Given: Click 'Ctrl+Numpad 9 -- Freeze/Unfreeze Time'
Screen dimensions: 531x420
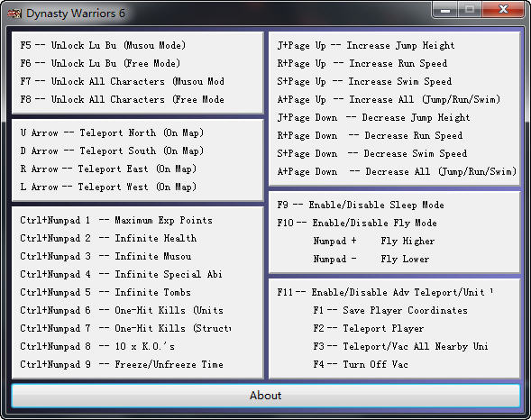Looking at the screenshot, I should click(122, 364).
